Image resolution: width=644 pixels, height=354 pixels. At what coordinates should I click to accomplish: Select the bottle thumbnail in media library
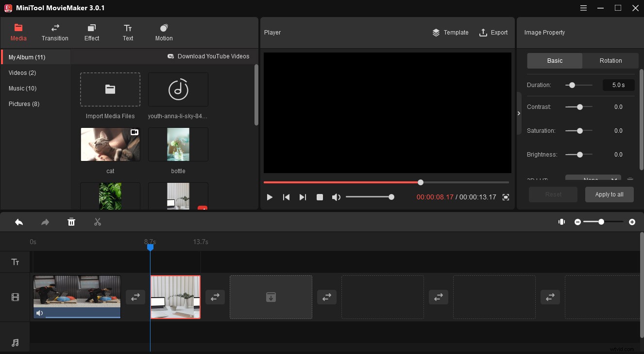178,144
